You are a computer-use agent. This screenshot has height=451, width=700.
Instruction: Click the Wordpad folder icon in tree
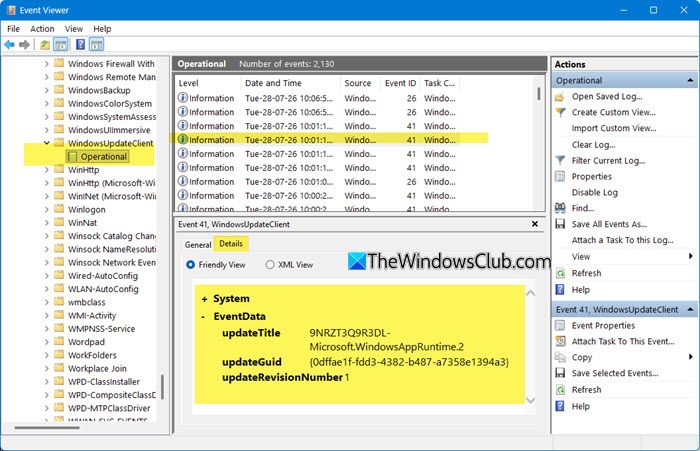[x=59, y=342]
